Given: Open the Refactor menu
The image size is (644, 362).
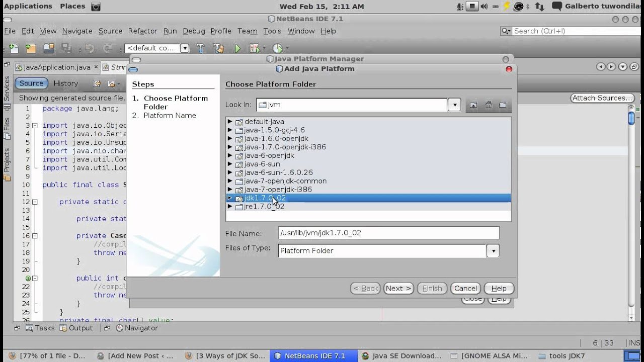Looking at the screenshot, I should 143,31.
